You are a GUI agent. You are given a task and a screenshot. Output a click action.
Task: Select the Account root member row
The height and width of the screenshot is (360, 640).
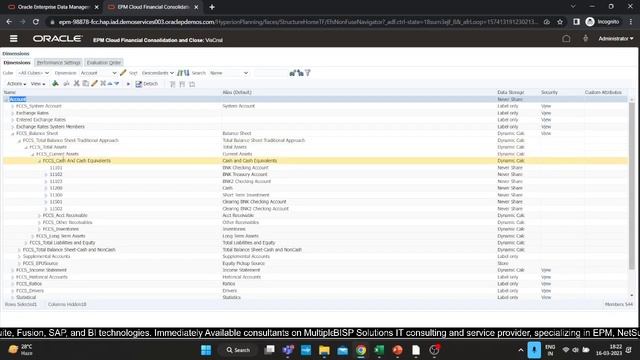click(315, 99)
